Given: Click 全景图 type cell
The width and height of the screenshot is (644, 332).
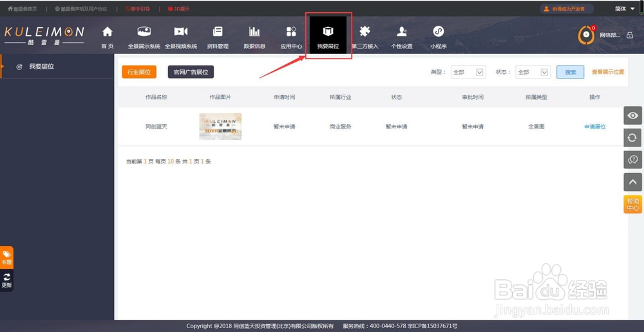Looking at the screenshot, I should [x=536, y=127].
